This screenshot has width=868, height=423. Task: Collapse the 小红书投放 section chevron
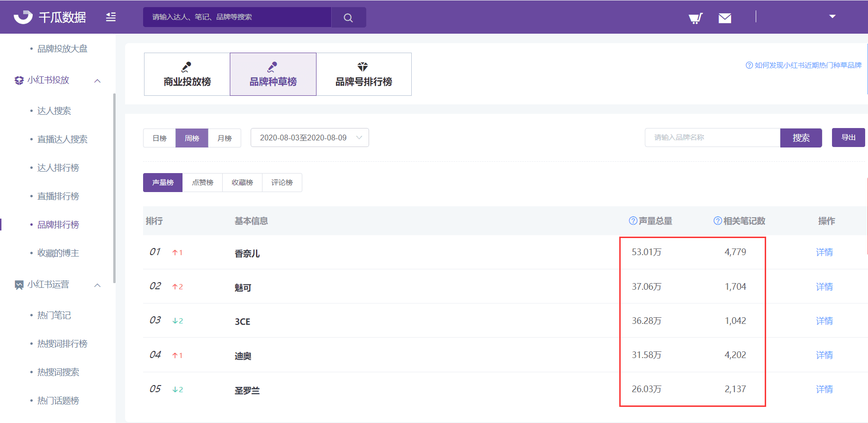(x=98, y=81)
